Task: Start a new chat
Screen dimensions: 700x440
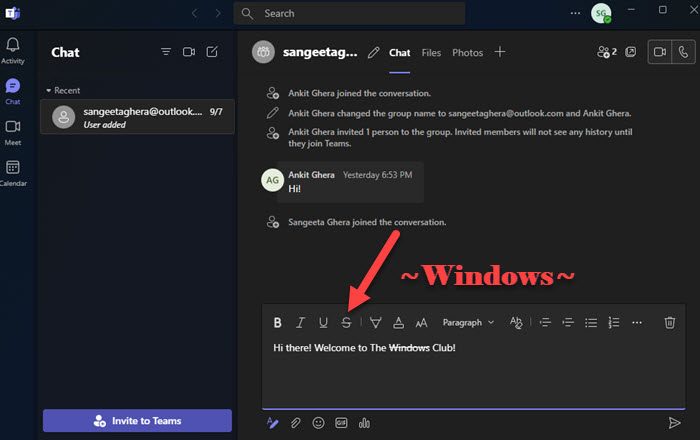Action: tap(212, 52)
